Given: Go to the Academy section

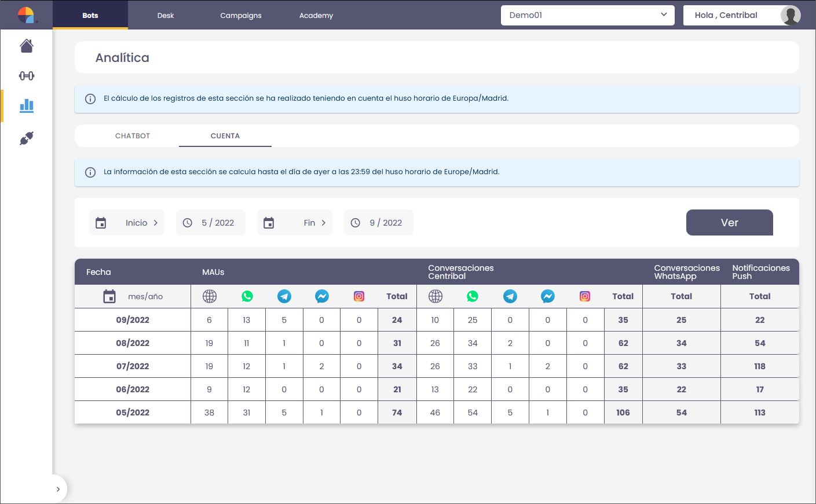Looking at the screenshot, I should [316, 16].
